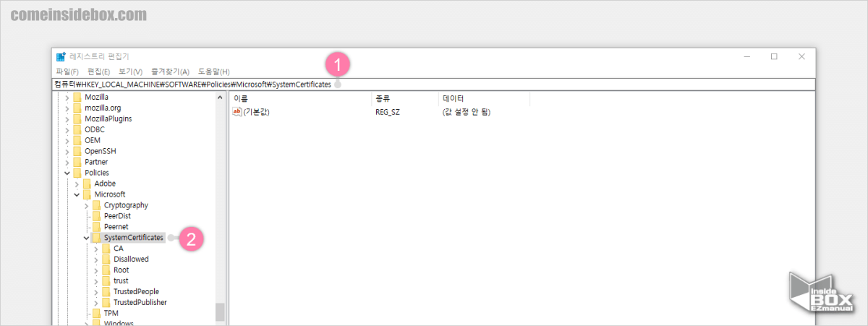Select the ODBC folder icon
The width and height of the screenshot is (868, 326).
[77, 129]
